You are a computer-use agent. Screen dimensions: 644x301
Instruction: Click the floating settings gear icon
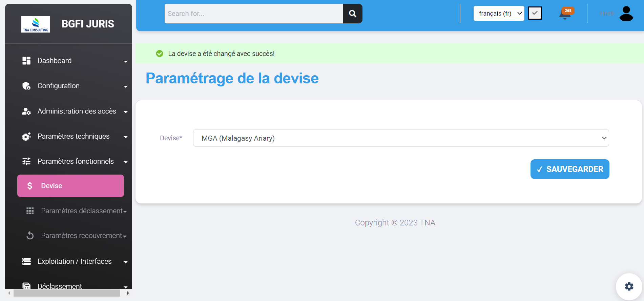click(629, 286)
